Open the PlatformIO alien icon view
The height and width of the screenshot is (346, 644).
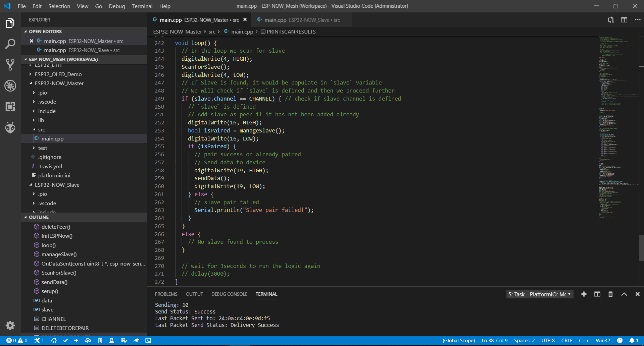(x=10, y=128)
